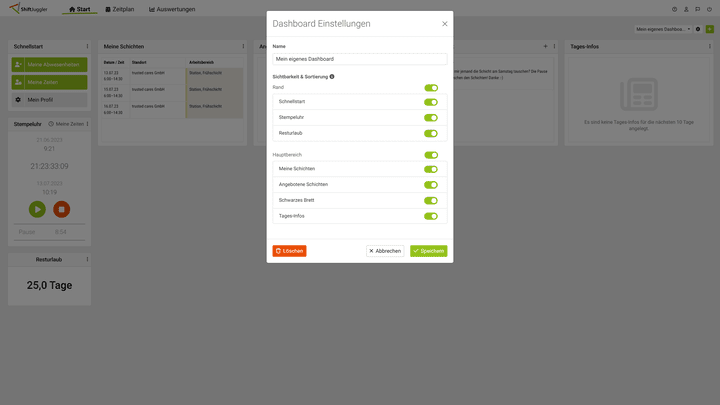Viewport: 720px width, 405px height.
Task: Toggle the Schnellstart widget switch
Action: pyautogui.click(x=431, y=102)
